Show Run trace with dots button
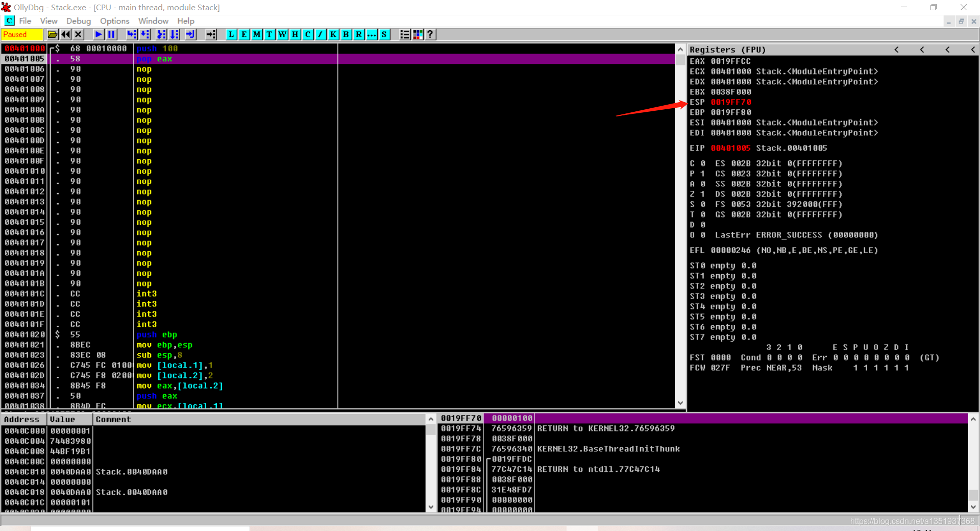The image size is (980, 531). pos(372,34)
